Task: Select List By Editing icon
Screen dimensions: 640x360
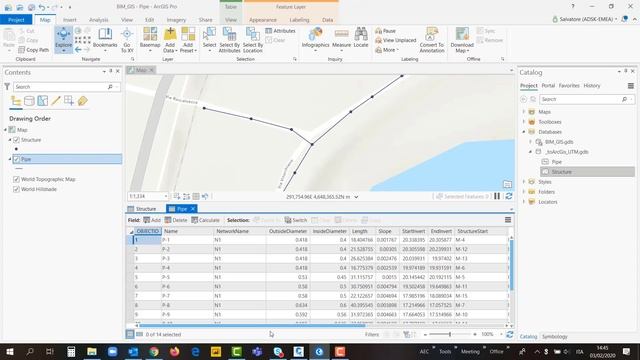Action: tap(56, 101)
